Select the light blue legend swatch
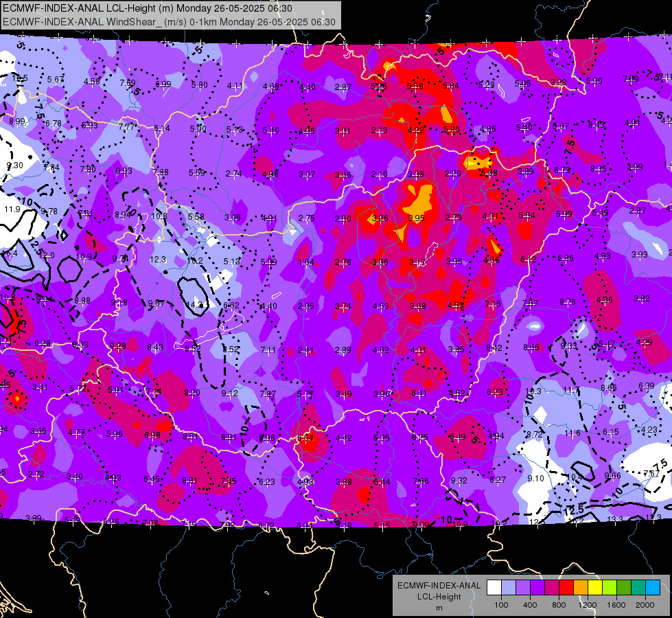Viewport: 672px width, 618px height. pyautogui.click(x=509, y=588)
